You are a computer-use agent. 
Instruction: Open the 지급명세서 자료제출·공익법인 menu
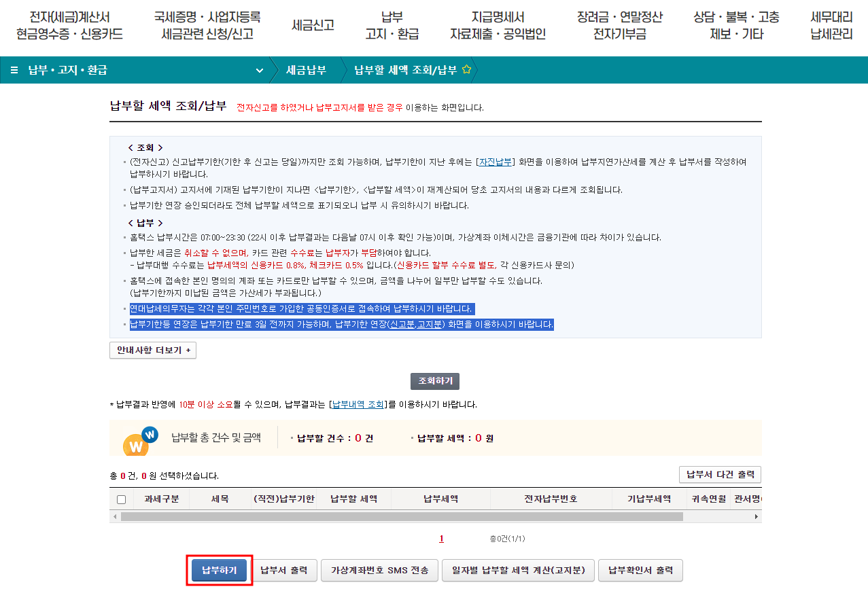click(x=498, y=26)
